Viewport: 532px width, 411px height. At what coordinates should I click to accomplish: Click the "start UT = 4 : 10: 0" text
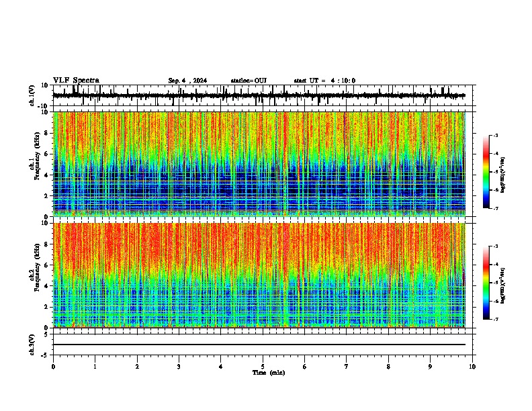324,81
